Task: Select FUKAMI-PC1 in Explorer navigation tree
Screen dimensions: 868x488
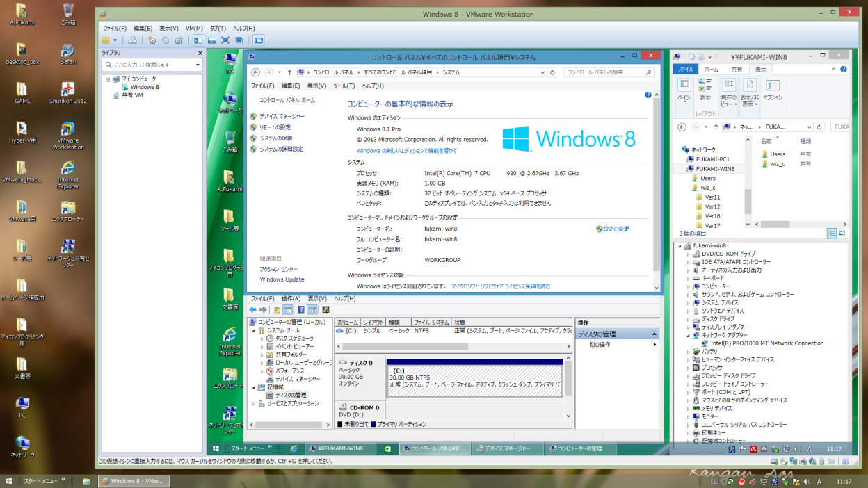Action: pyautogui.click(x=712, y=159)
